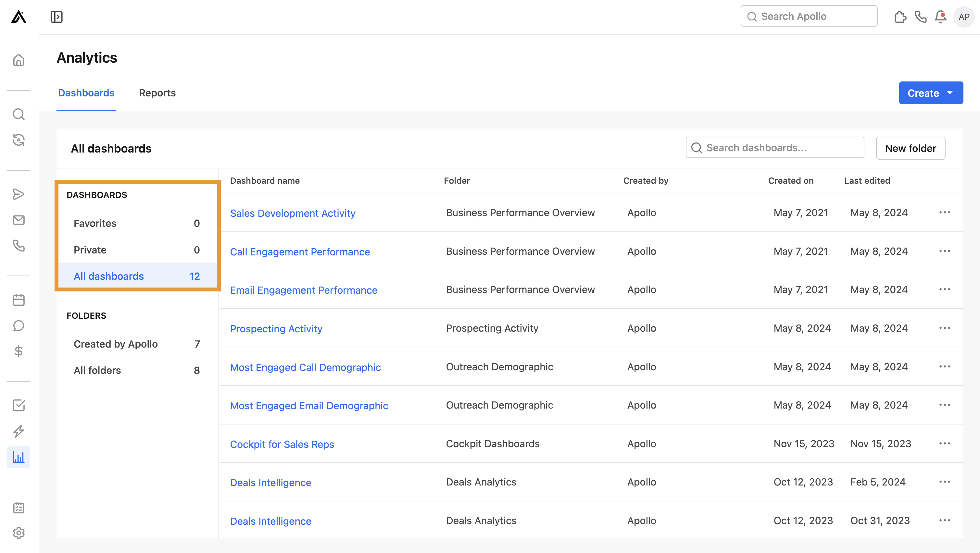Click the New folder button
The width and height of the screenshot is (980, 553).
pos(911,148)
